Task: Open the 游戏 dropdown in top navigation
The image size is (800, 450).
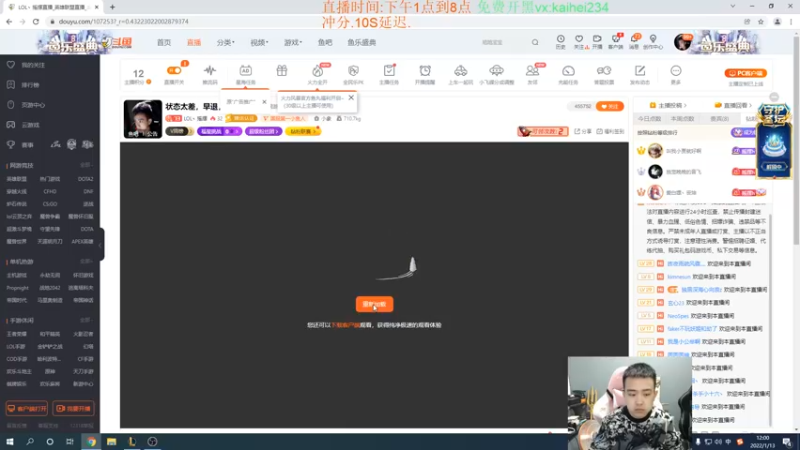Action: (293, 42)
